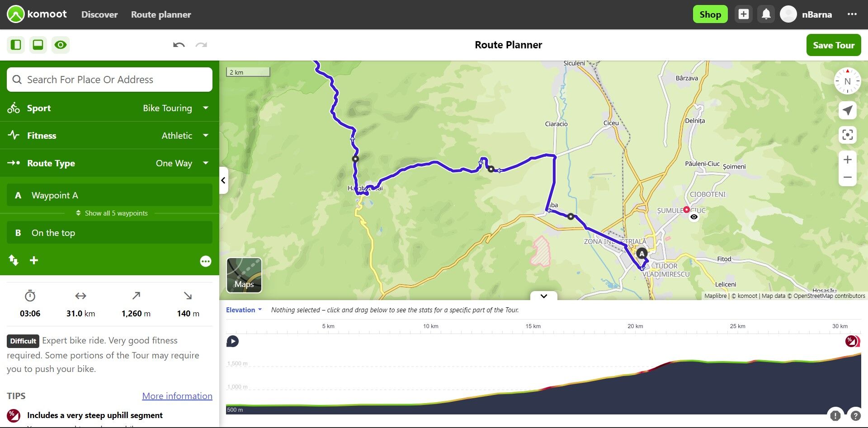Fit the route to screen icon
Image resolution: width=868 pixels, height=428 pixels.
pos(848,135)
